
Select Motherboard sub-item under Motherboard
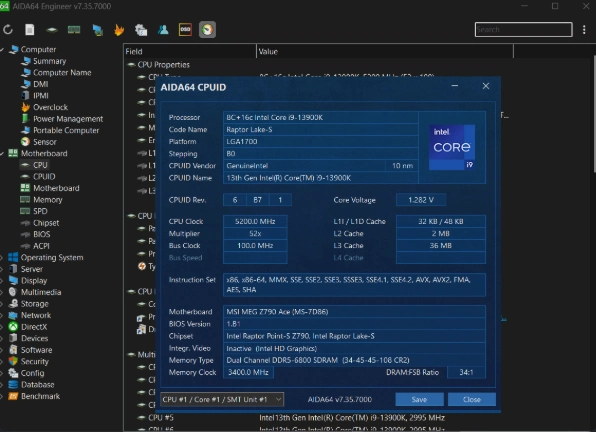(x=56, y=188)
